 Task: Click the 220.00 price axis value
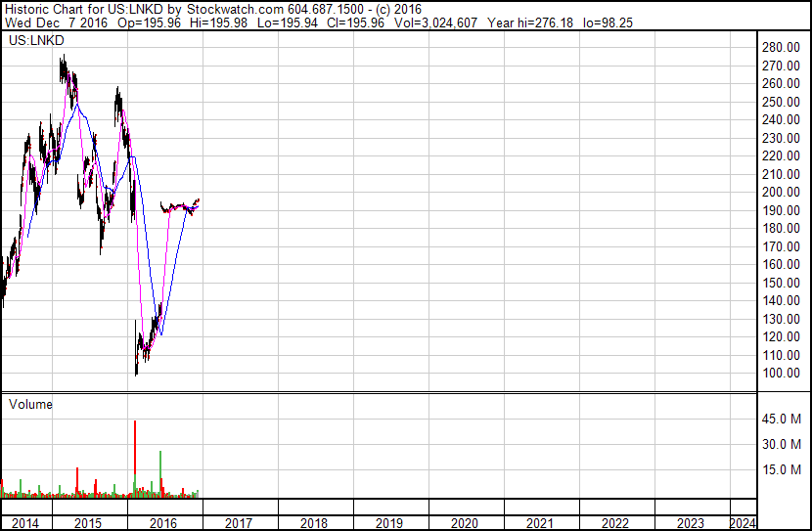[x=781, y=155]
